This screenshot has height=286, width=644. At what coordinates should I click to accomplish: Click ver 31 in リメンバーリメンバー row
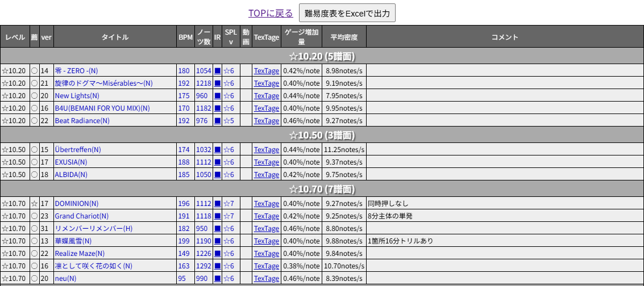[44, 228]
